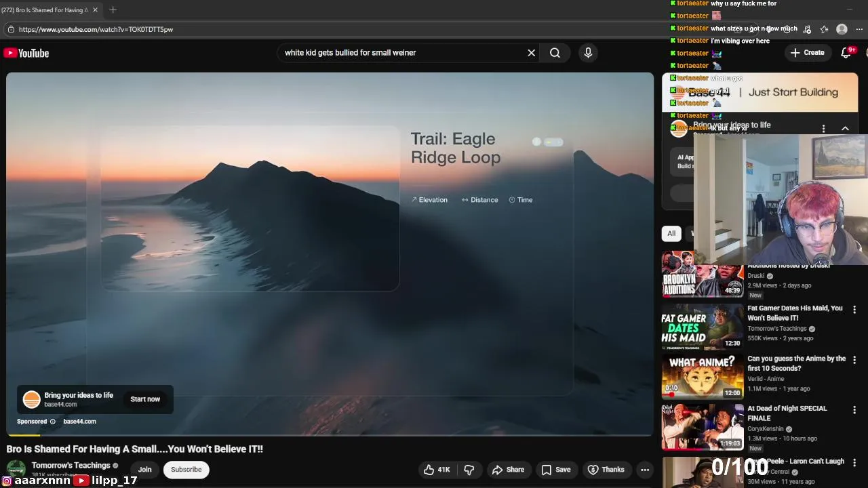
Task: Open the sidebar ad options menu
Action: click(x=823, y=129)
